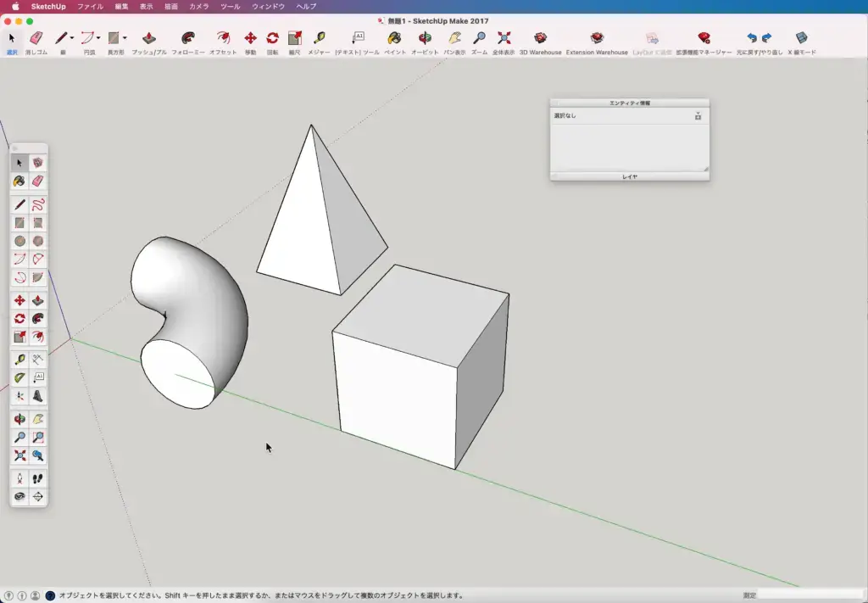Click the undo arrow in 元に戻す/やり直し

751,37
